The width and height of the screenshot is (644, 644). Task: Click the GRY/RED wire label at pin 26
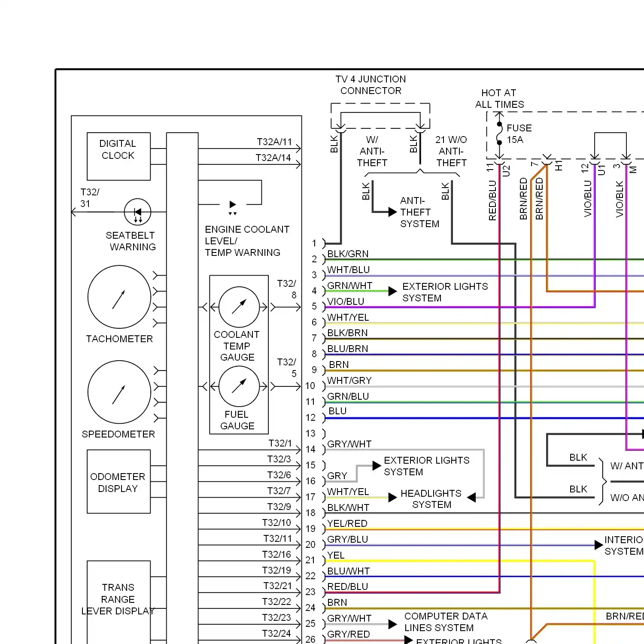pyautogui.click(x=349, y=635)
